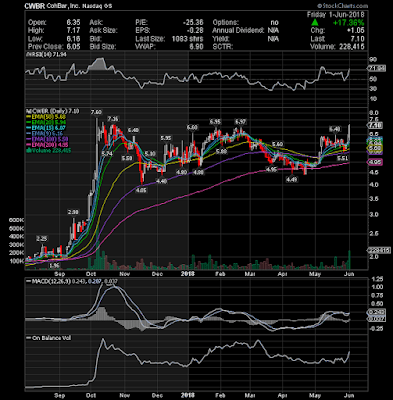
Task: Click the 600K volume scale label
Action: (x=17, y=220)
